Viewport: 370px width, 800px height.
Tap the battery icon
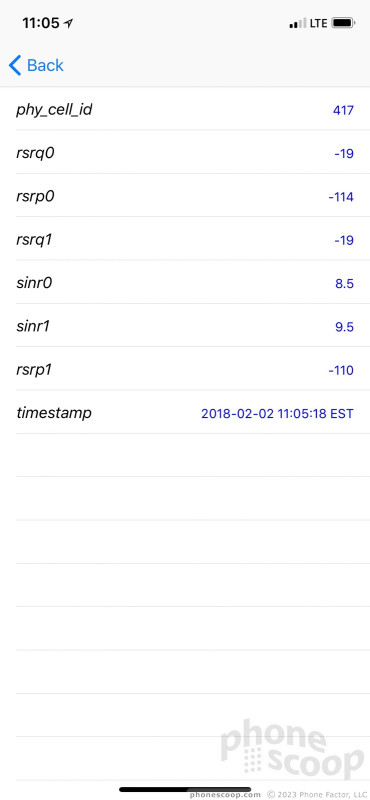pos(343,23)
